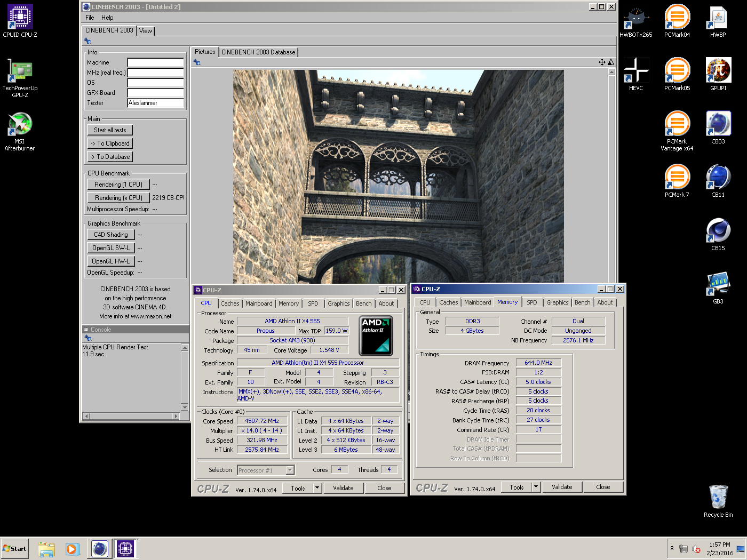Viewport: 747px width, 560px height.
Task: Click Validate in left CPU-Z window
Action: point(343,488)
